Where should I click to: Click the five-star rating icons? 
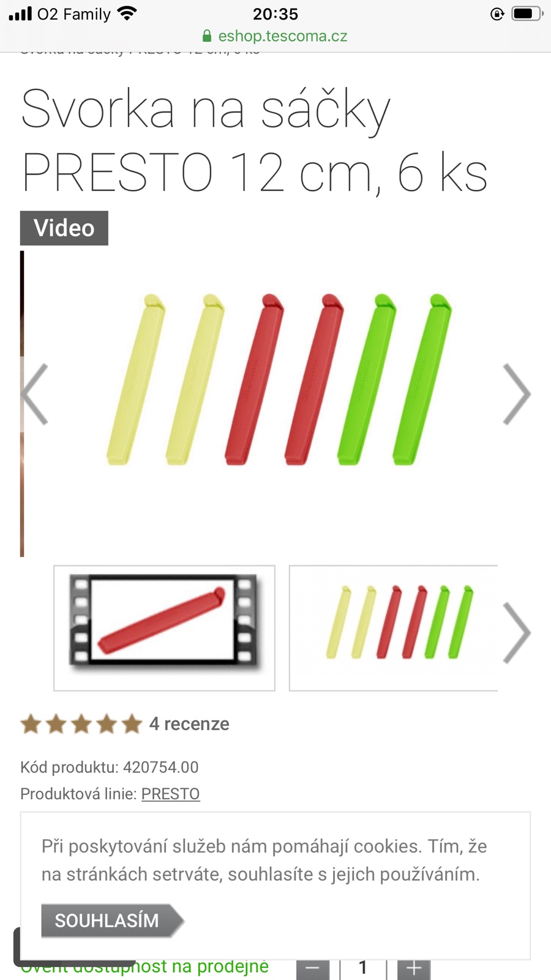(81, 724)
